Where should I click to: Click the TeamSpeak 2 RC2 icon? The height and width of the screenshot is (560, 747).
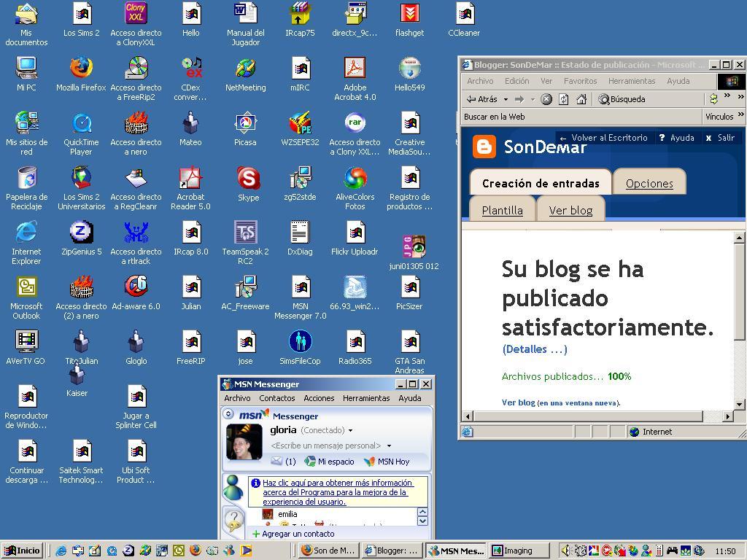245,243
